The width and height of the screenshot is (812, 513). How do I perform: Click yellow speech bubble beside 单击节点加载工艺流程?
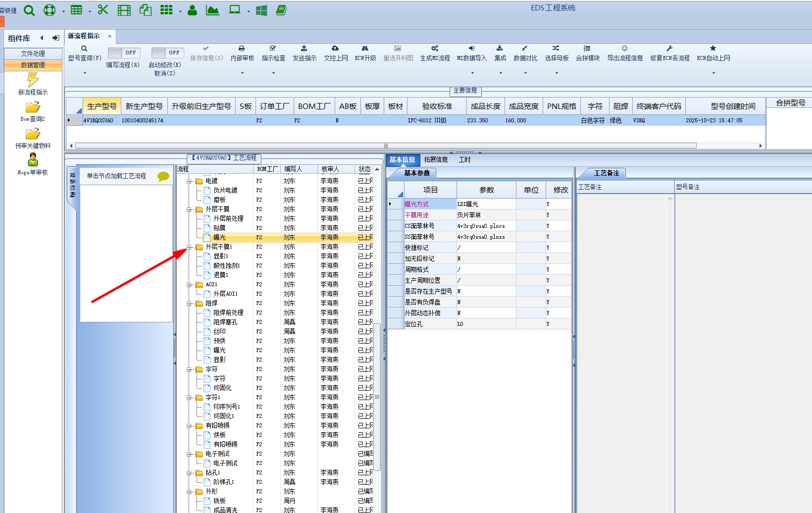(x=163, y=176)
